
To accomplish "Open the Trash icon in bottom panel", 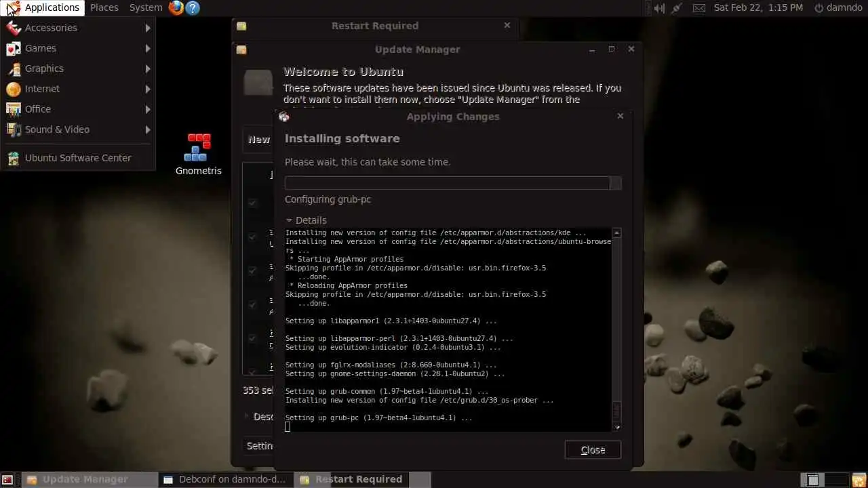I will (x=859, y=480).
